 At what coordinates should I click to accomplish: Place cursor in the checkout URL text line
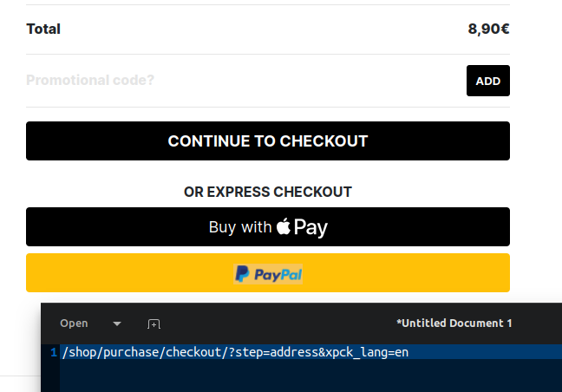coord(236,352)
